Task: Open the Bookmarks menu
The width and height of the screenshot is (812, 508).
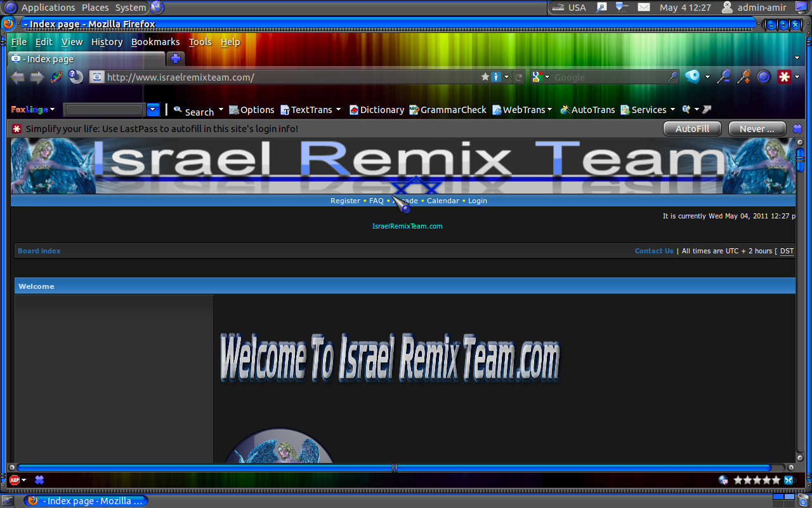Action: point(155,42)
